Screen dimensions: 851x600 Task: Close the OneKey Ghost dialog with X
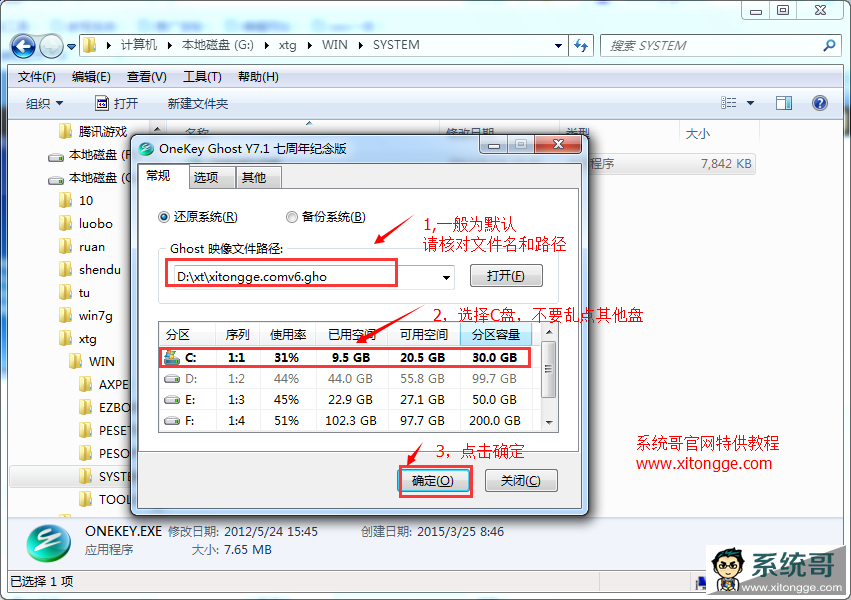tap(558, 144)
